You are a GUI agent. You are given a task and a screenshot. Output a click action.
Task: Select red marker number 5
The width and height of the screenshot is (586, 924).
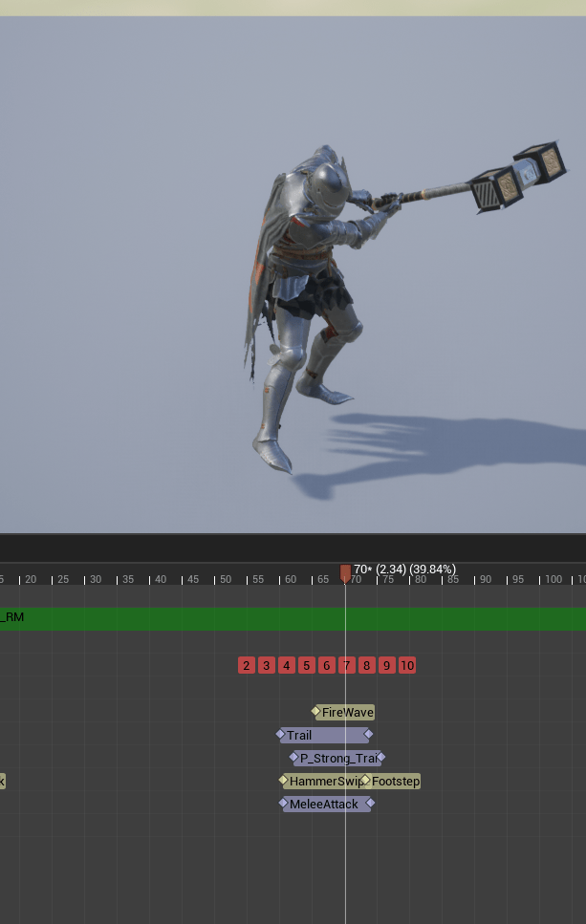pos(307,665)
